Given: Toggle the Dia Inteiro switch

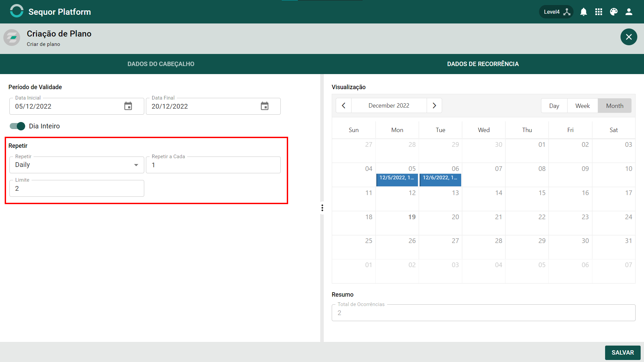Looking at the screenshot, I should click(17, 126).
